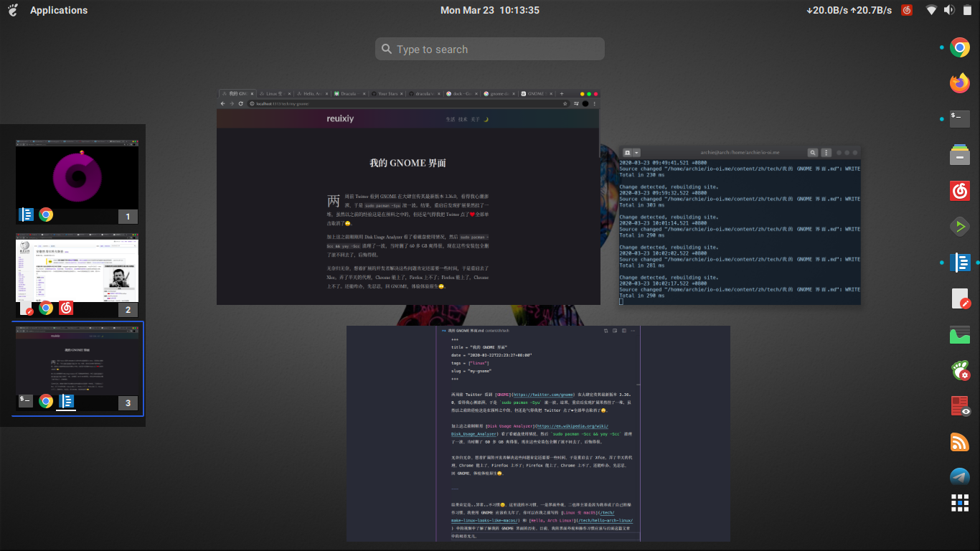980x551 pixels.
Task: Click the tags = ["linux"] line in editor
Action: point(470,363)
